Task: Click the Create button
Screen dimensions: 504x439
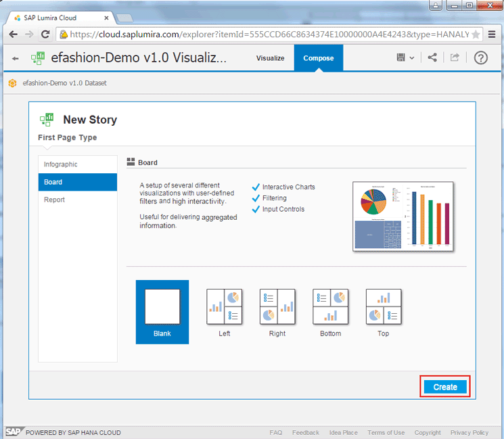Action: [445, 387]
